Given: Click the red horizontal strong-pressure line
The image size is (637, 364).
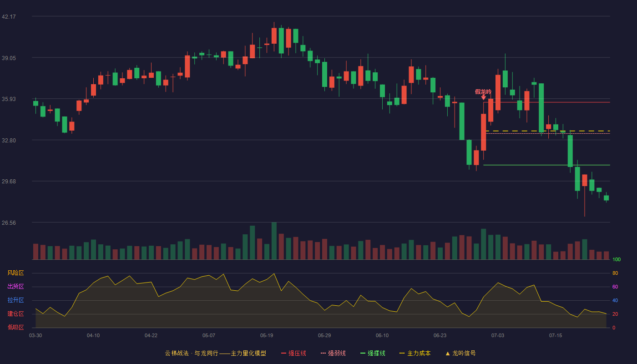Looking at the screenshot, I should pos(546,102).
